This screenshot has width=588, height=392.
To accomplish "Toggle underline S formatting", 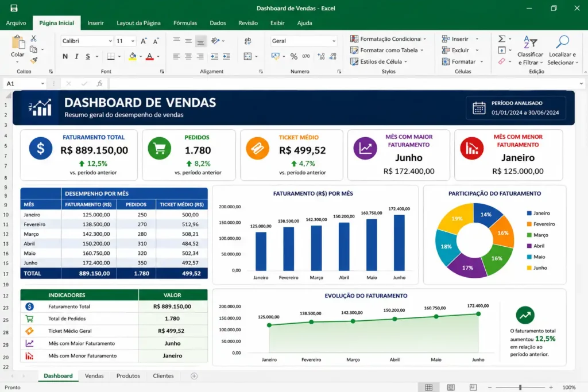I will click(x=88, y=56).
